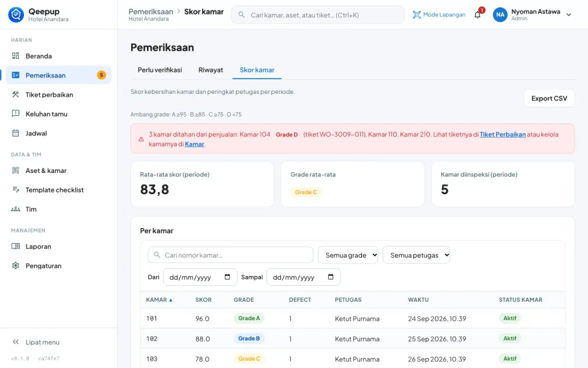The width and height of the screenshot is (588, 368).
Task: Click the double-chevron collapse icon
Action: pyautogui.click(x=15, y=342)
